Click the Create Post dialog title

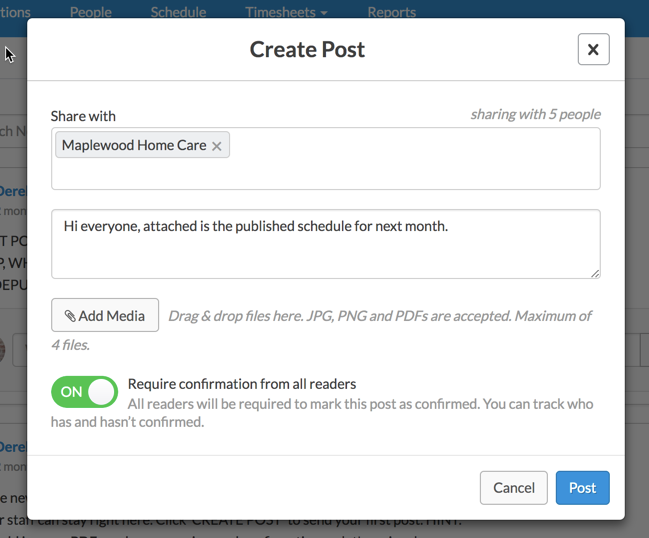[x=307, y=49]
